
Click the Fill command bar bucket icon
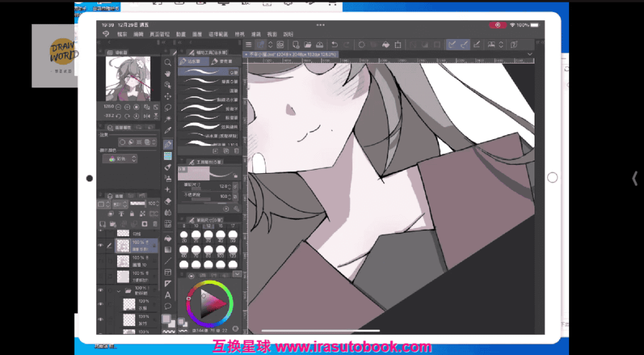point(386,44)
